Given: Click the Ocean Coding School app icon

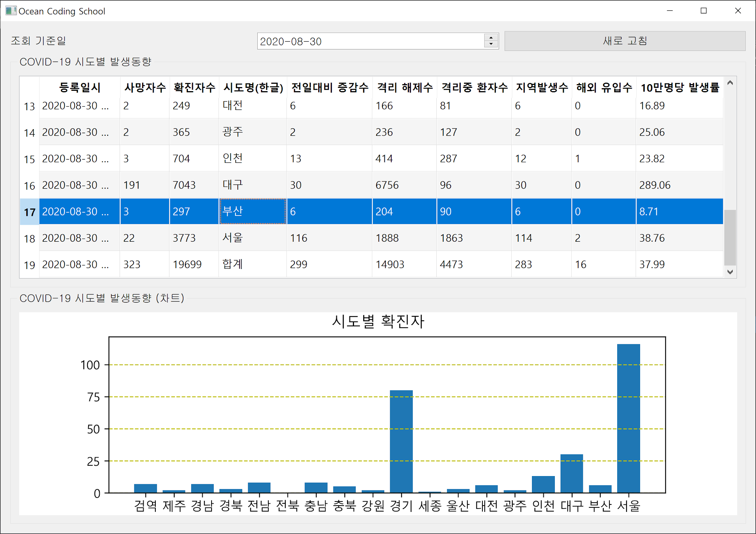Looking at the screenshot, I should click(11, 11).
